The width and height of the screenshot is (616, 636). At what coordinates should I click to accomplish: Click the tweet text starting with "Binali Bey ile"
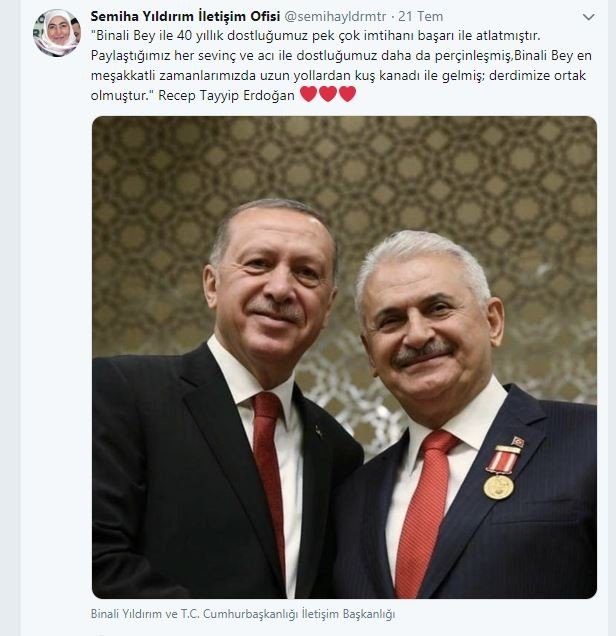point(341,65)
